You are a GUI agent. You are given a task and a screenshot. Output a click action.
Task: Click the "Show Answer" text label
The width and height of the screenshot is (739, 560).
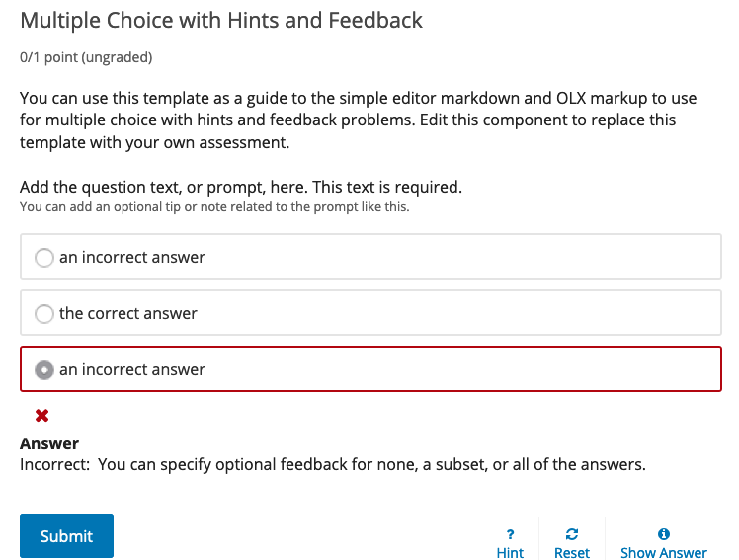664,553
